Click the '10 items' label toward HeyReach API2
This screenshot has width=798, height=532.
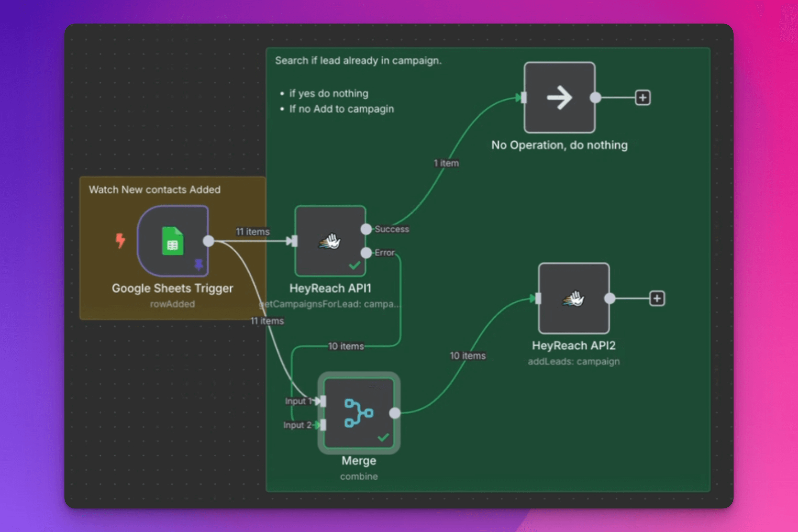pyautogui.click(x=468, y=356)
